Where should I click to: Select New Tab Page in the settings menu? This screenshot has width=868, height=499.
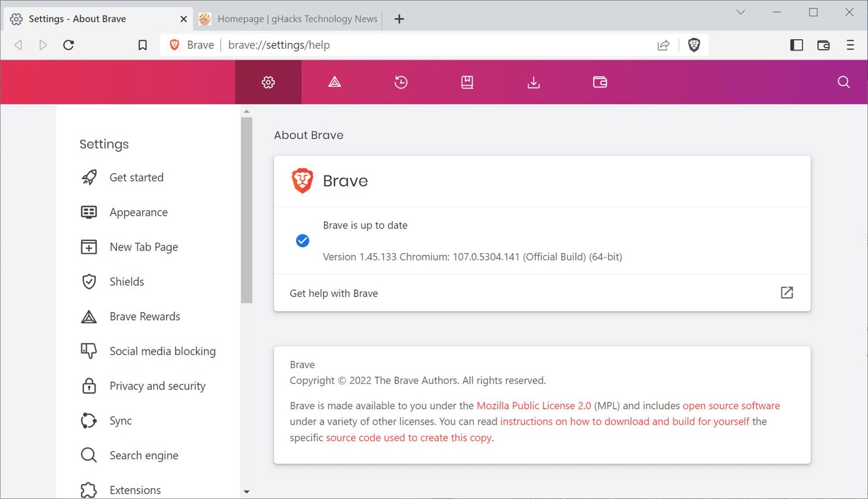tap(143, 247)
